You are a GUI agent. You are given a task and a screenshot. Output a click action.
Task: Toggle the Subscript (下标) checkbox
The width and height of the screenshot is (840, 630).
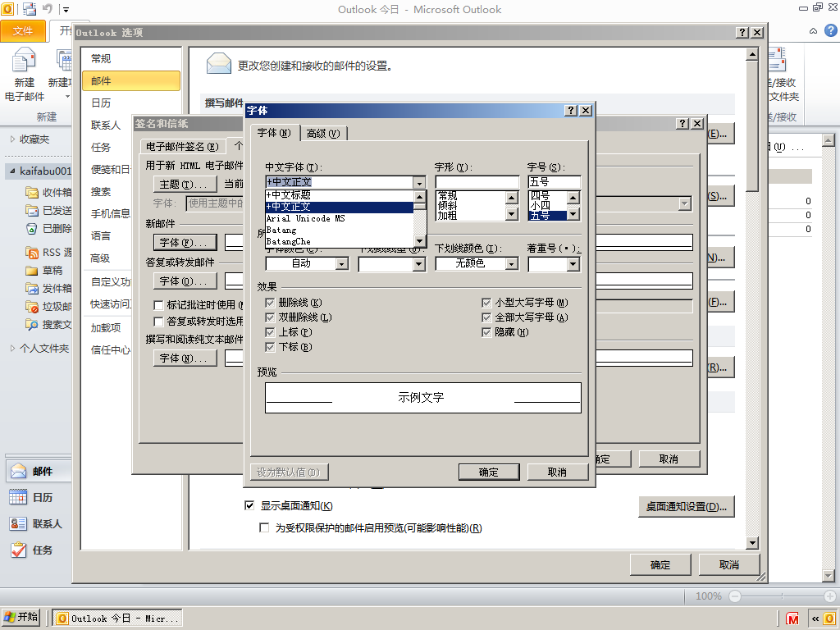pos(270,347)
